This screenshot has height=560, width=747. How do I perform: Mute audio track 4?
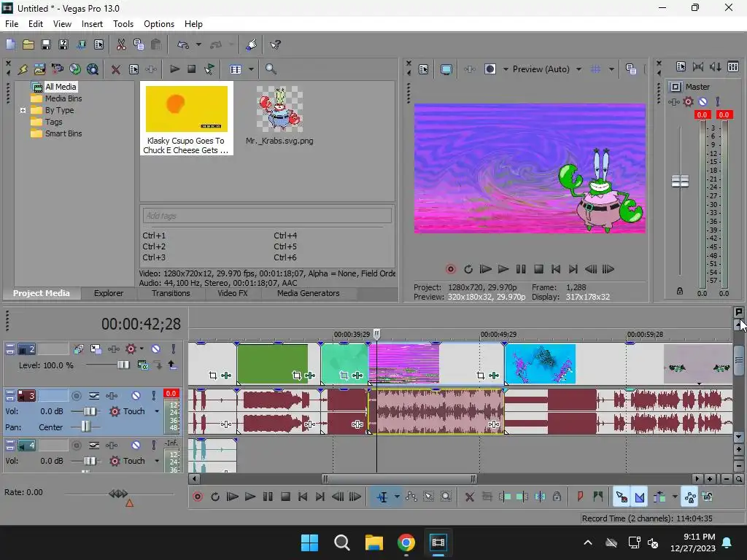click(136, 446)
